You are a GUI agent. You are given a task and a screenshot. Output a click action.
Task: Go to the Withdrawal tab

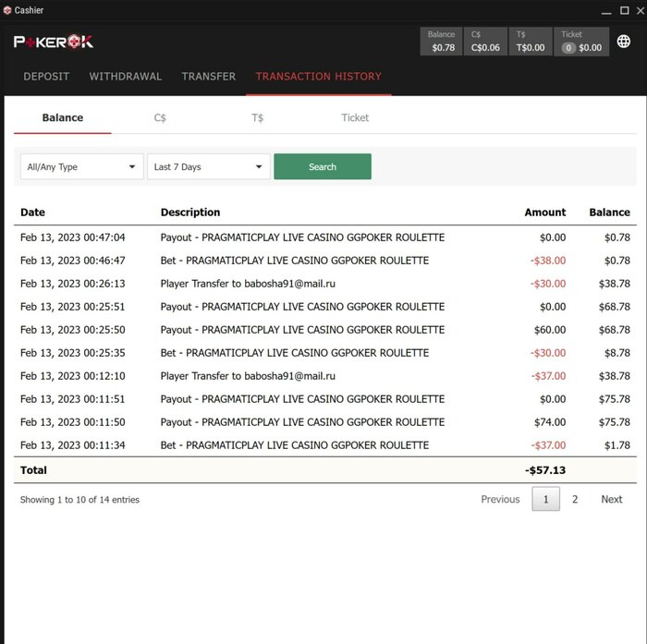(126, 77)
